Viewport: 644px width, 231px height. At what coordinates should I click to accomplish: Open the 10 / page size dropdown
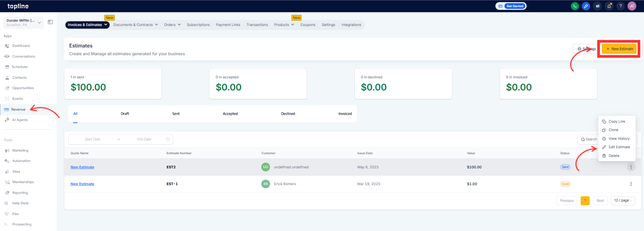[623, 200]
